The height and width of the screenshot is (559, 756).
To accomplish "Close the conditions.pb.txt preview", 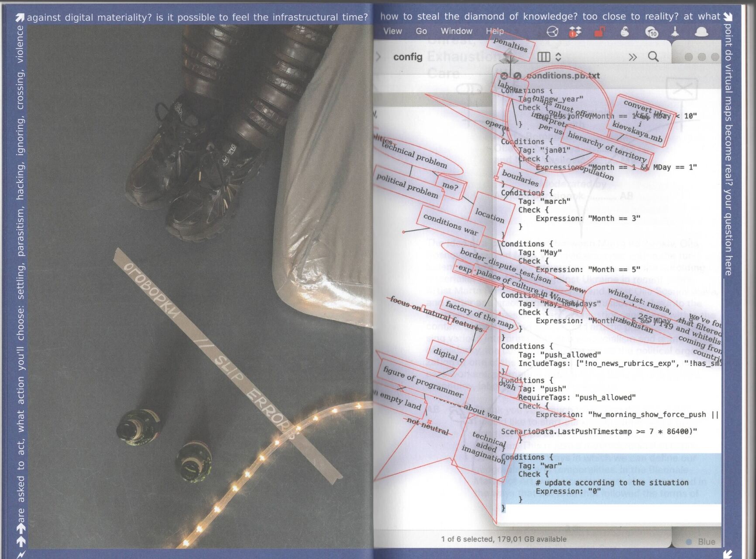I will click(504, 76).
